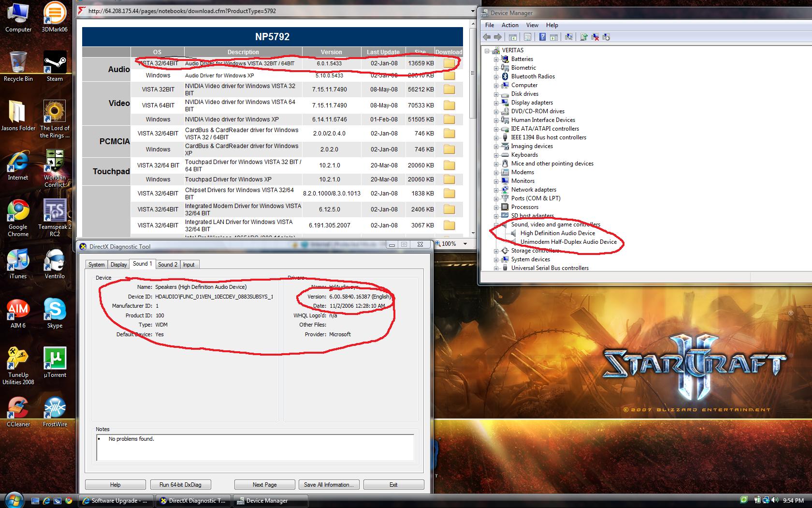Select the Teamspeak 2 RC2 desktop icon
The width and height of the screenshot is (812, 508).
[x=55, y=217]
